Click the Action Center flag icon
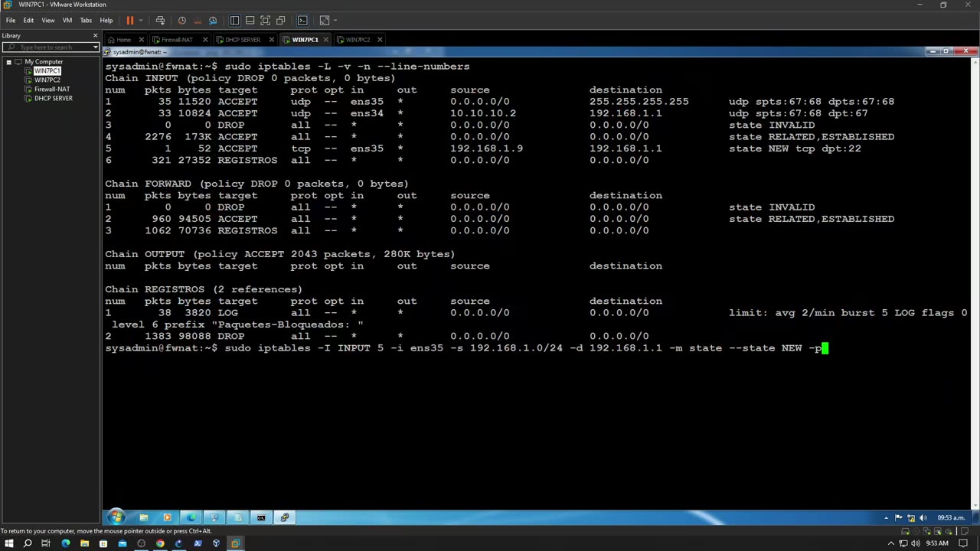The width and height of the screenshot is (980, 551). click(900, 518)
